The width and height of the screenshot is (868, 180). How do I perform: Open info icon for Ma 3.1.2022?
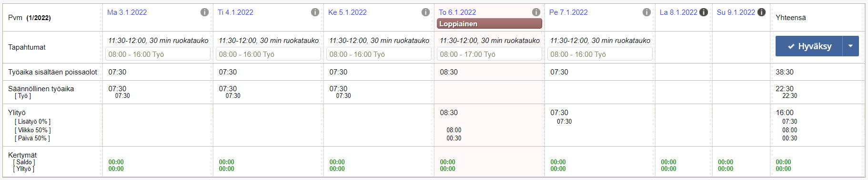coord(204,12)
